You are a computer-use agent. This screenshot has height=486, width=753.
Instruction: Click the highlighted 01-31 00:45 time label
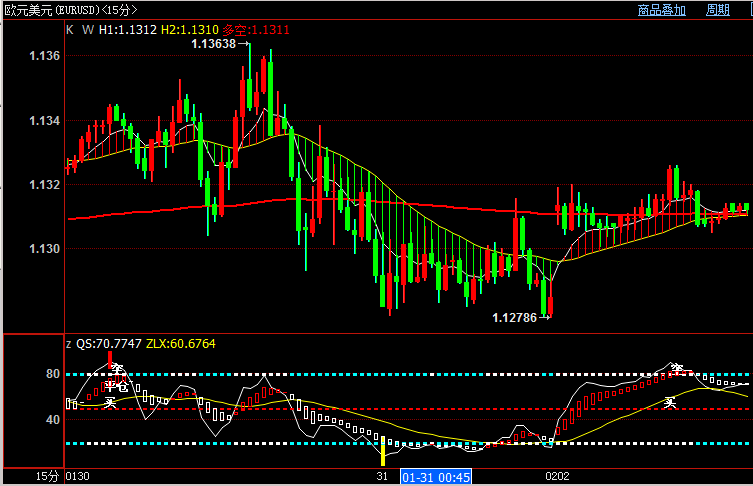(435, 477)
